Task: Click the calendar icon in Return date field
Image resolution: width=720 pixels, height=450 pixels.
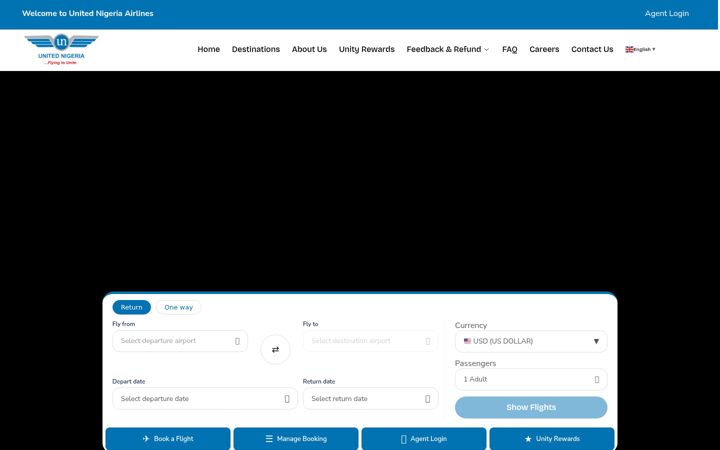Action: 428,399
